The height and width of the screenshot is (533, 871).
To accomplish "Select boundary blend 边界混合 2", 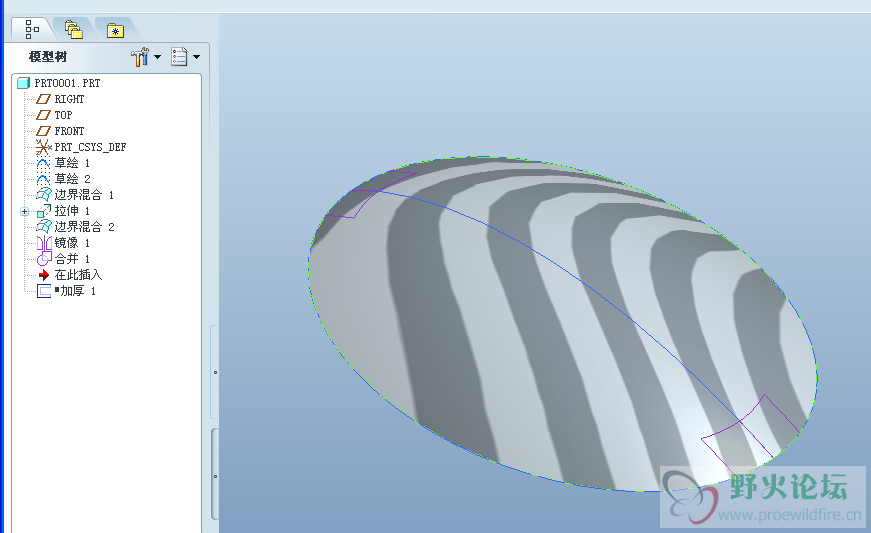I will pos(84,227).
